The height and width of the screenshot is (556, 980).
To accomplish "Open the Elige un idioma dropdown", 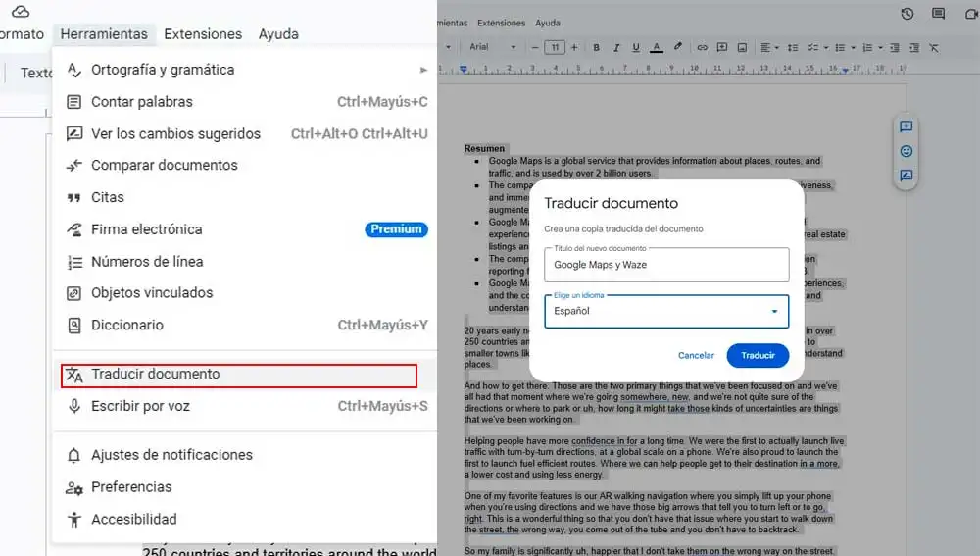I will (x=666, y=312).
